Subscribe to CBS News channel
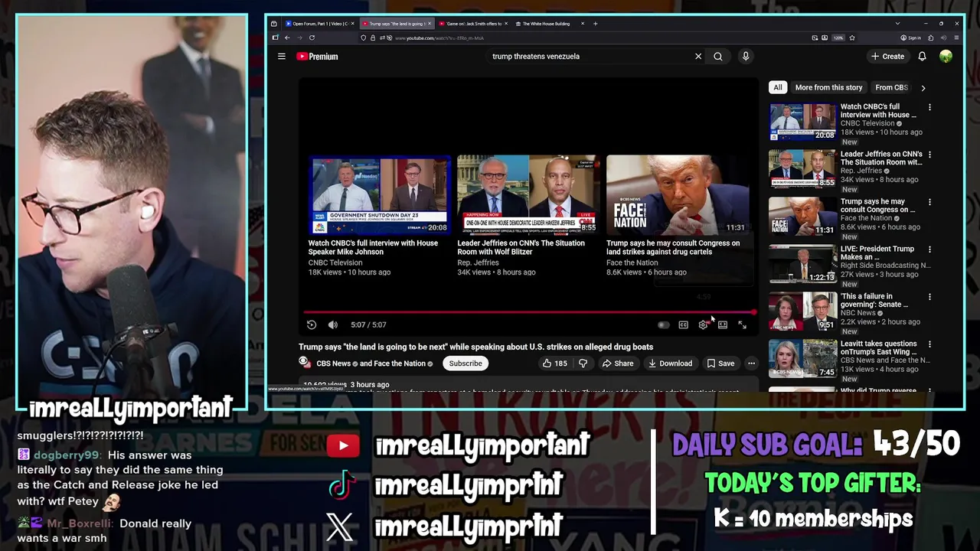 (465, 364)
